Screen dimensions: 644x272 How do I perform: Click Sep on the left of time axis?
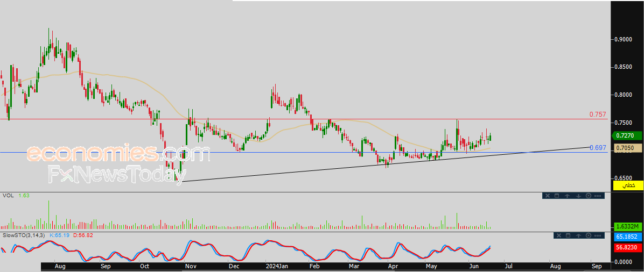[106, 267]
